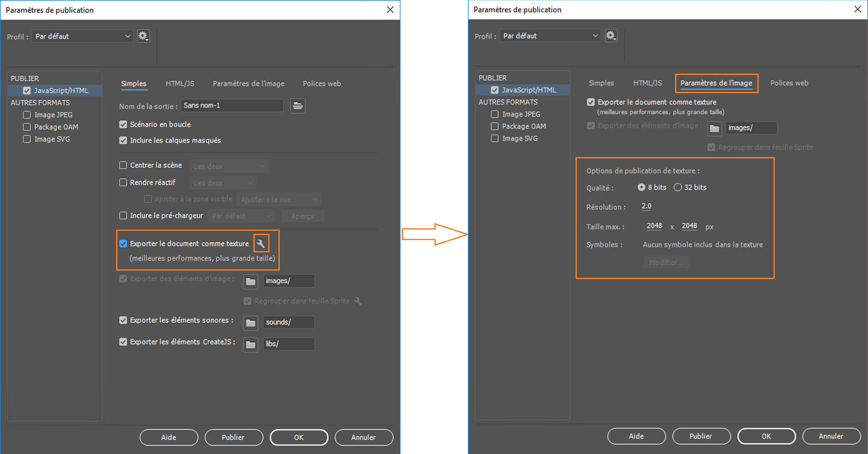Click folder icon next to images/ in left dialog
Image resolution: width=868 pixels, height=454 pixels.
click(250, 281)
